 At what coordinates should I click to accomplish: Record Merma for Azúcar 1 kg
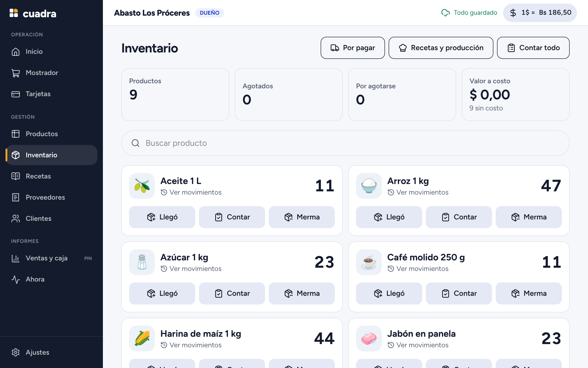click(x=302, y=293)
